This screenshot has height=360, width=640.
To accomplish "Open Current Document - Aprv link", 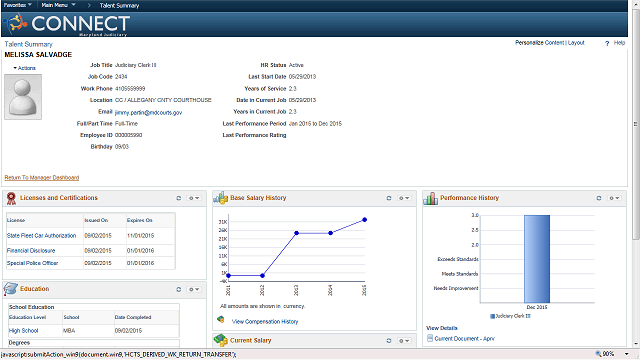I will pyautogui.click(x=464, y=339).
